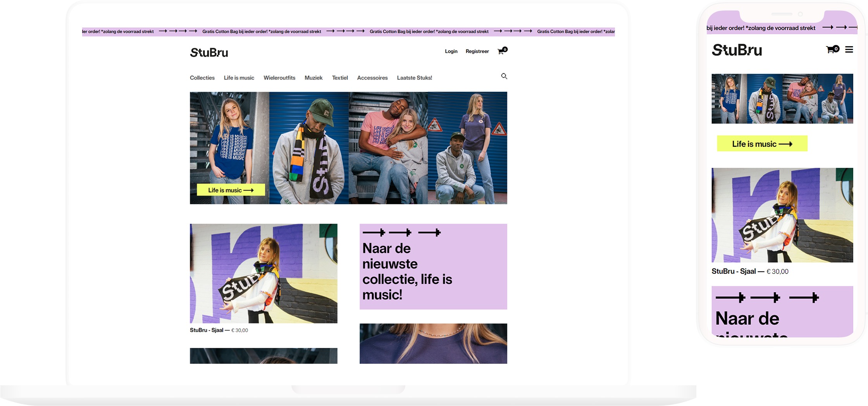Open the purple t-shirt necklace product image
Image resolution: width=868 pixels, height=406 pixels.
[433, 344]
